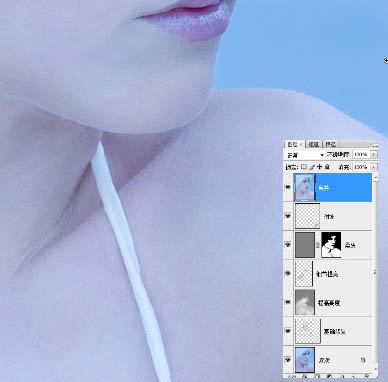
Task: Select black-and-white portrait layer mask thumbnail
Action: pos(331,245)
